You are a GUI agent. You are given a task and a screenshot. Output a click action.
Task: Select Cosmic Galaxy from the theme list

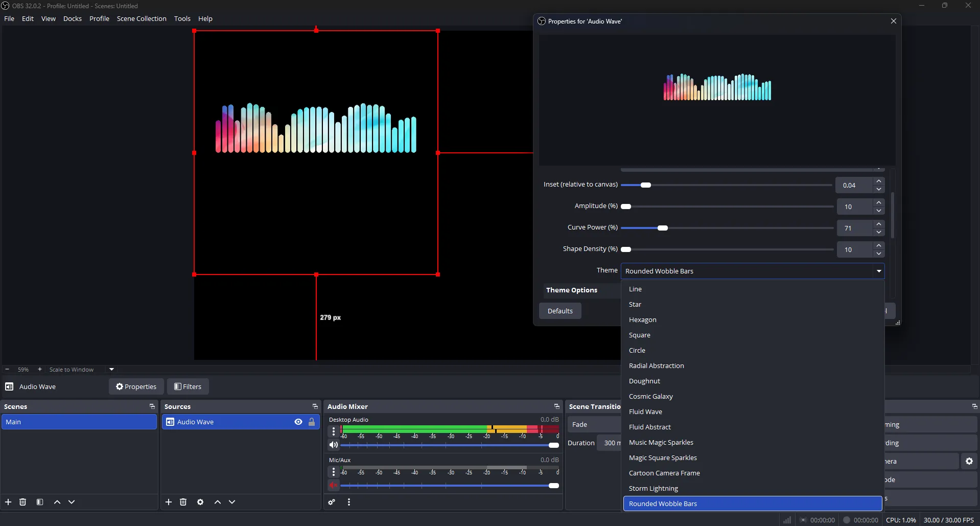[651, 396]
